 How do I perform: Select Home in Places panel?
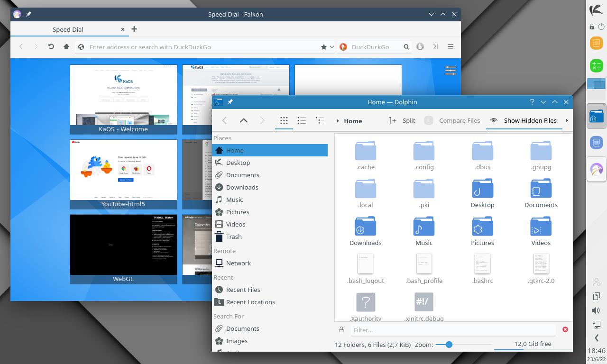(270, 150)
